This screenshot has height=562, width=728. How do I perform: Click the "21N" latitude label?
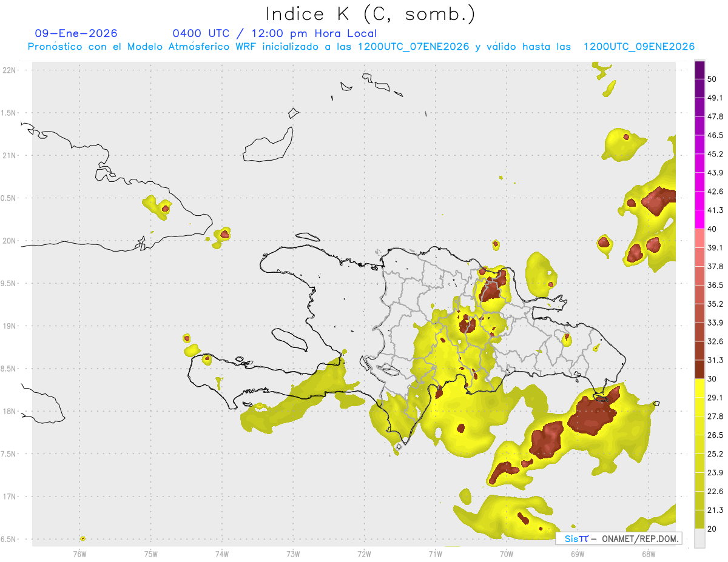(10, 155)
